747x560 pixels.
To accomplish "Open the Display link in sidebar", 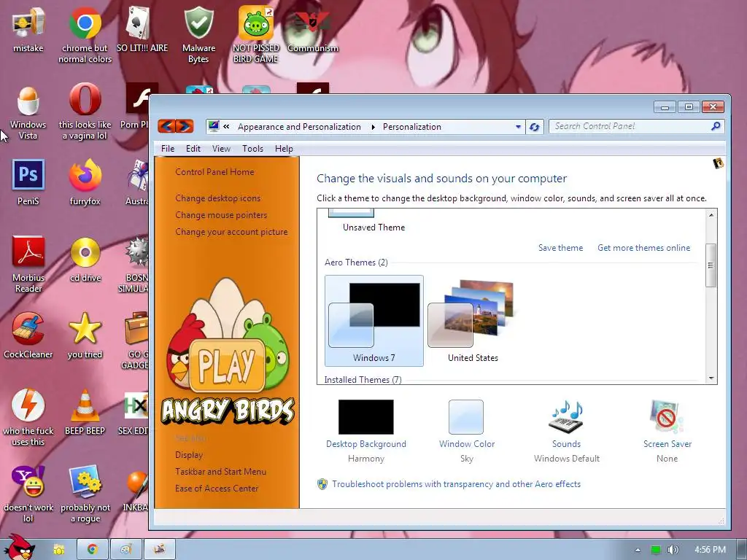I will [x=189, y=455].
